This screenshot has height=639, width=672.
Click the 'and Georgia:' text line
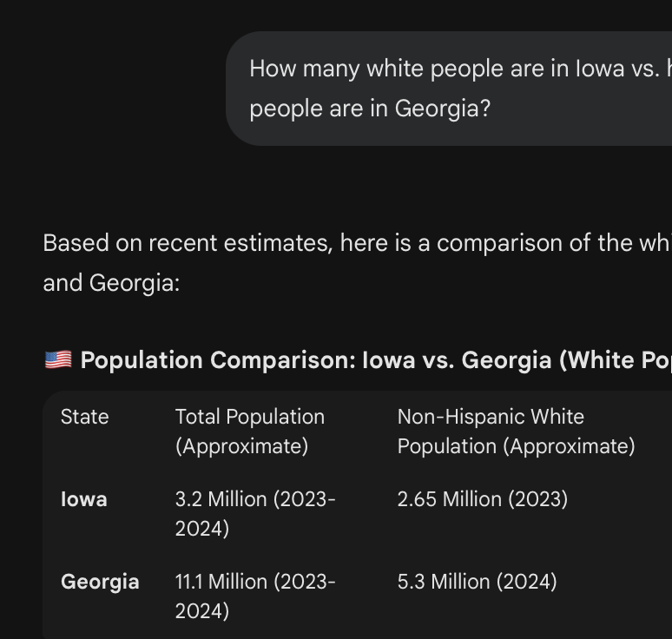111,283
